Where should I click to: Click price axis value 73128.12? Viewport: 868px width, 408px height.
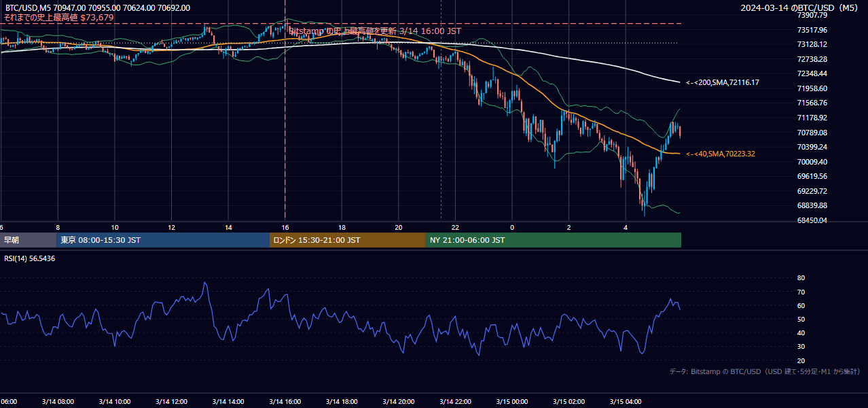coord(812,44)
